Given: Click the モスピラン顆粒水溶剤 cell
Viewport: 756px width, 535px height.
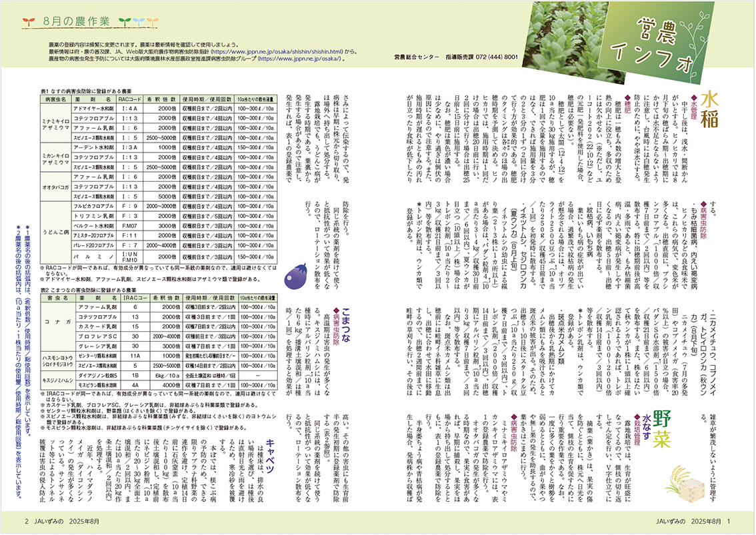Looking at the screenshot, I should [x=97, y=386].
